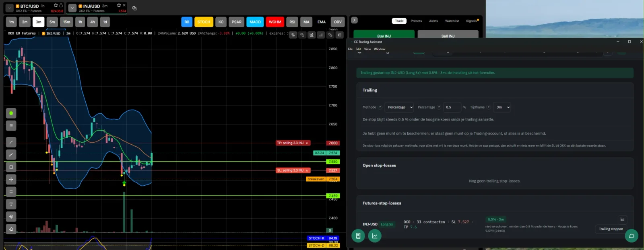This screenshot has height=250, width=644.
Task: Open the Tijdframe dropdown showing 3m
Action: [x=502, y=107]
